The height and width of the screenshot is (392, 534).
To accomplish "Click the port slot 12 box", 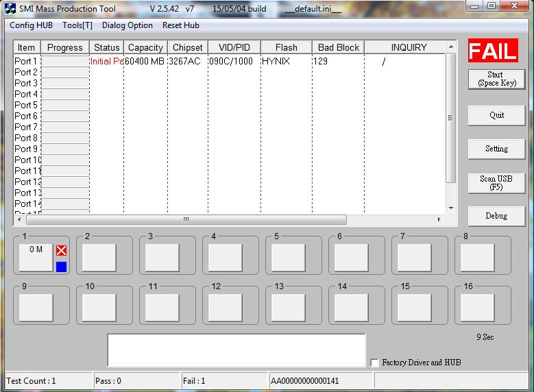I will pos(225,308).
